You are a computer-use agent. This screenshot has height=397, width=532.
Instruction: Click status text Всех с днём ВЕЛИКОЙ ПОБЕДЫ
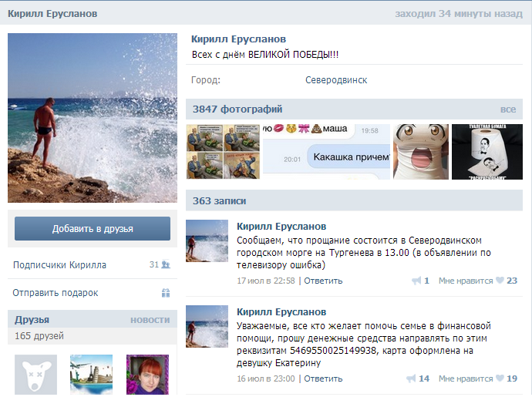point(265,54)
